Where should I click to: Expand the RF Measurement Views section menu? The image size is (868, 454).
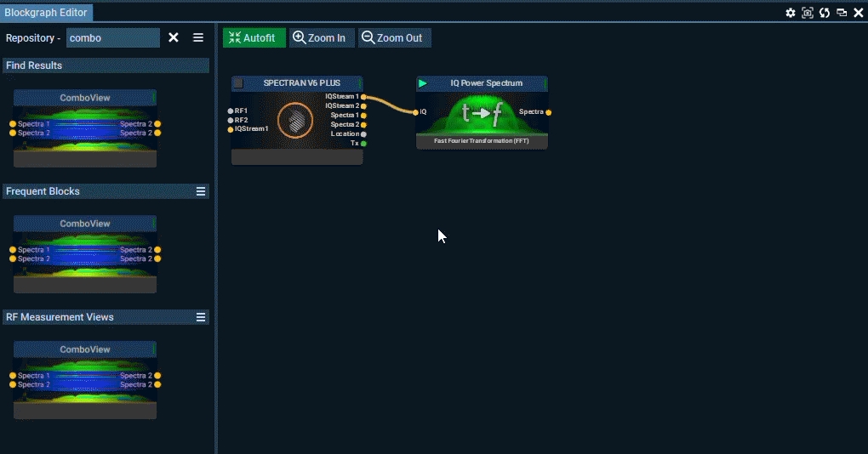coord(201,317)
